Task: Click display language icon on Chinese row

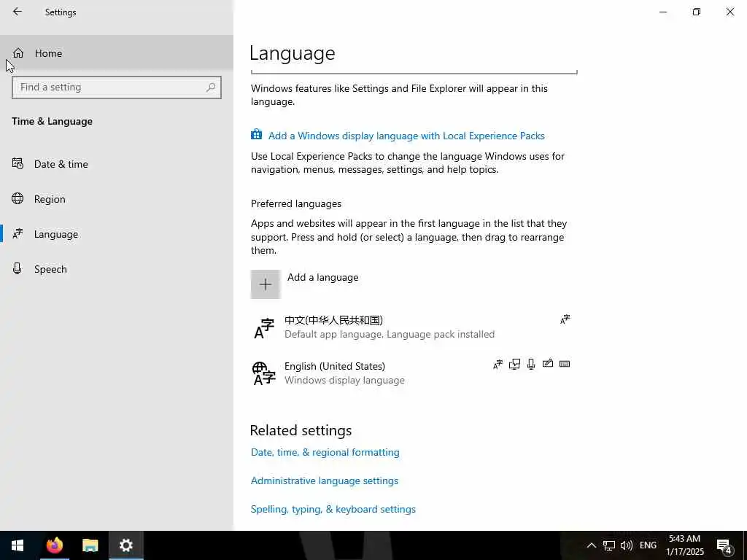Action: click(x=565, y=319)
